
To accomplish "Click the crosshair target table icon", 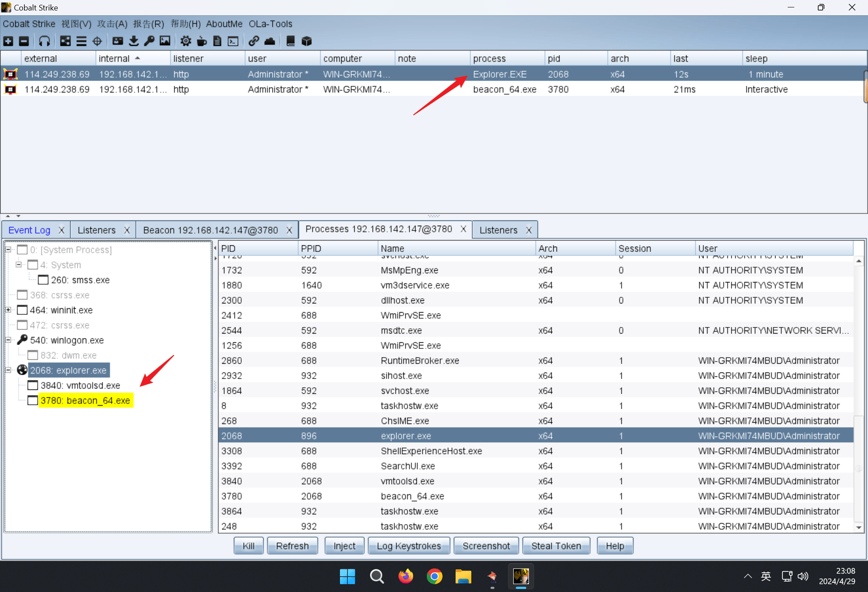I will point(97,41).
